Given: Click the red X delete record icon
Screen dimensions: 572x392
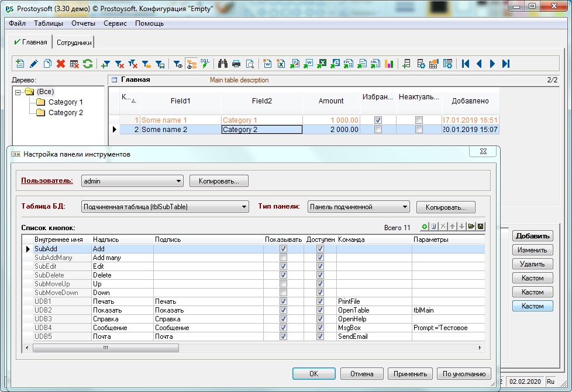Looking at the screenshot, I should pyautogui.click(x=60, y=64).
